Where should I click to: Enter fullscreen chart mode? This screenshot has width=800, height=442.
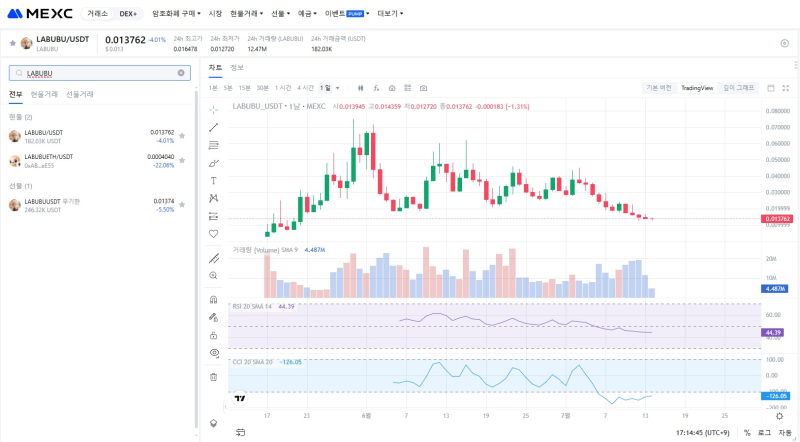coord(786,88)
